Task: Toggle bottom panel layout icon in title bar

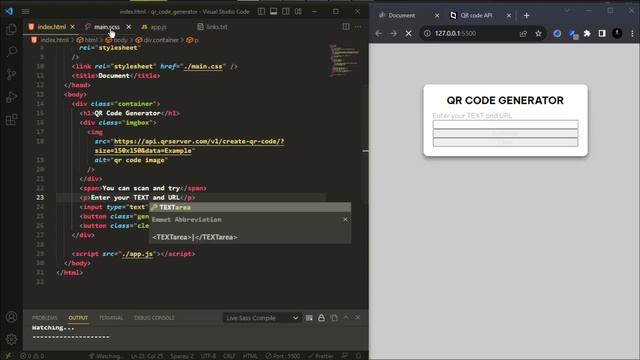Action: point(273,11)
